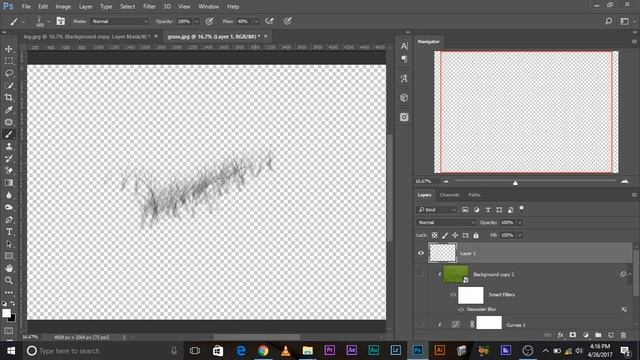Open the Paragraph panel icon
This screenshot has height=360, width=640.
pos(404,60)
